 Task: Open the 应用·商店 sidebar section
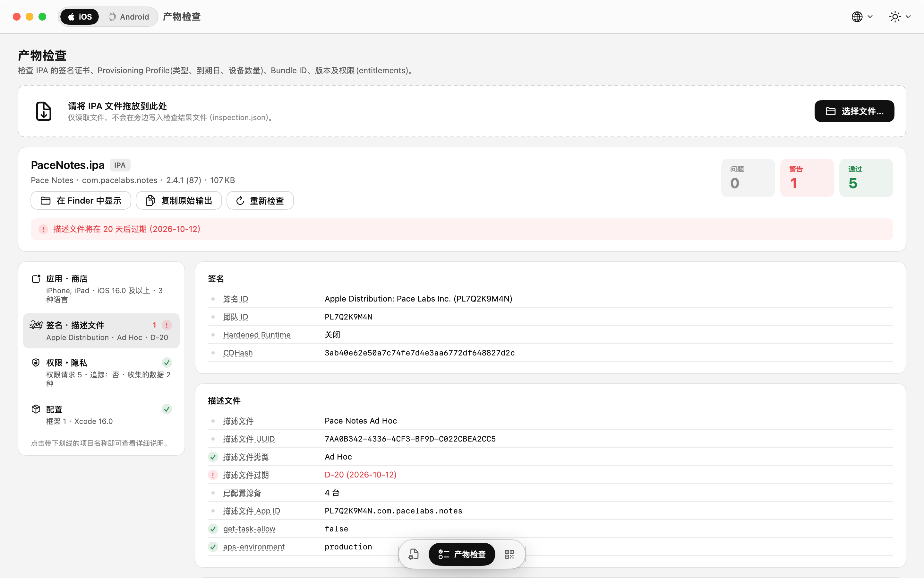101,289
